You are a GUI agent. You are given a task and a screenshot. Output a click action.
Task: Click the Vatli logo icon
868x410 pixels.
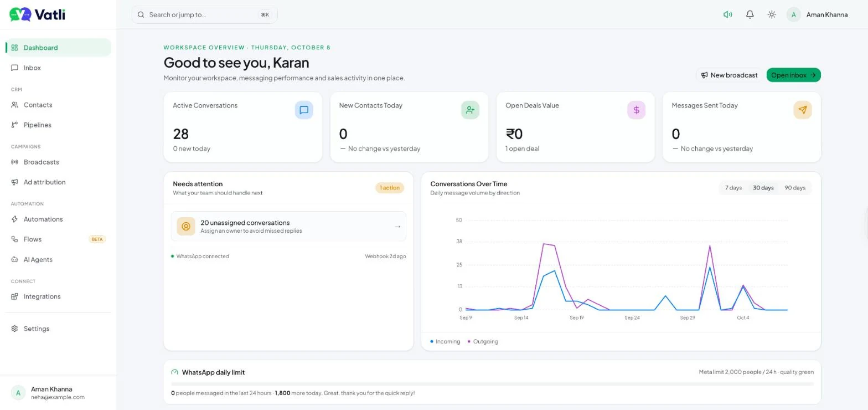click(x=20, y=14)
